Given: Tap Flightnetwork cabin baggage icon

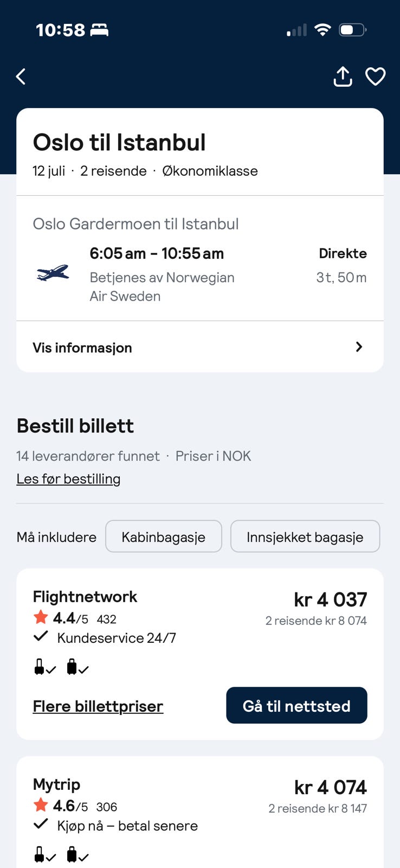Looking at the screenshot, I should pos(45,667).
